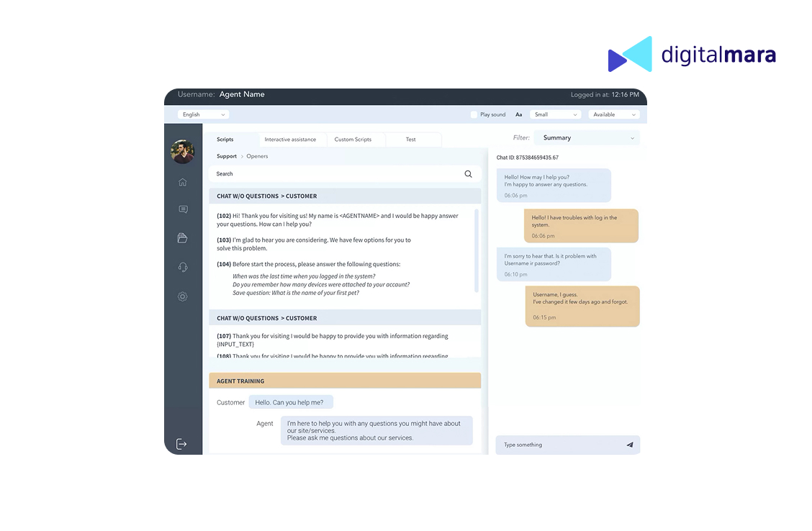The height and width of the screenshot is (531, 812).
Task: Click the logout icon in sidebar
Action: coord(181,444)
